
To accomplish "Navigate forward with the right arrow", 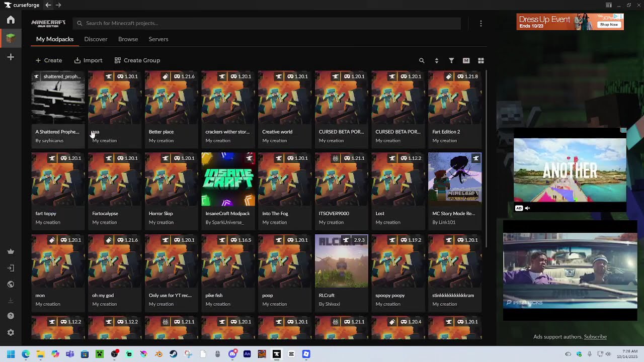I will coord(58,5).
